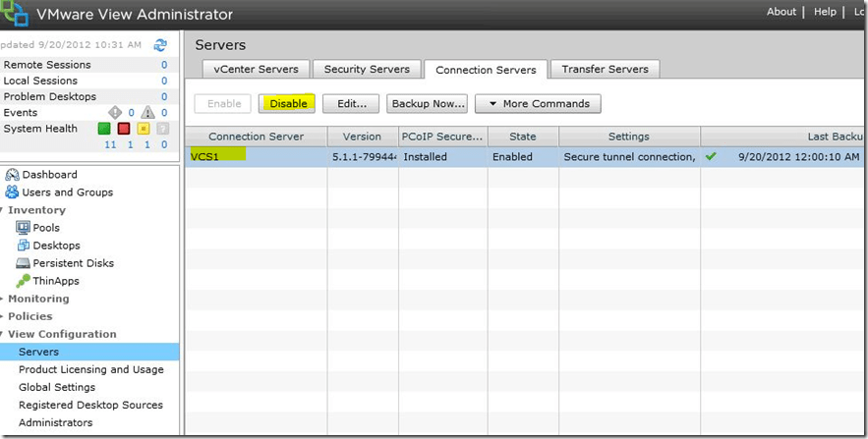Click the red System Health status square
Screen dimensions: 868x439
(124, 129)
